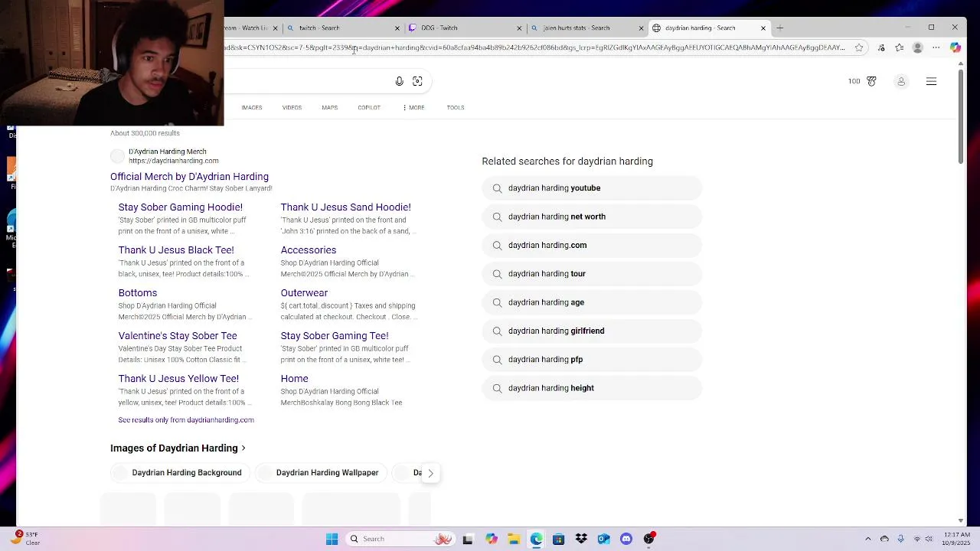The image size is (980, 551).
Task: Close the DDG - Twitch tab
Action: tap(518, 28)
